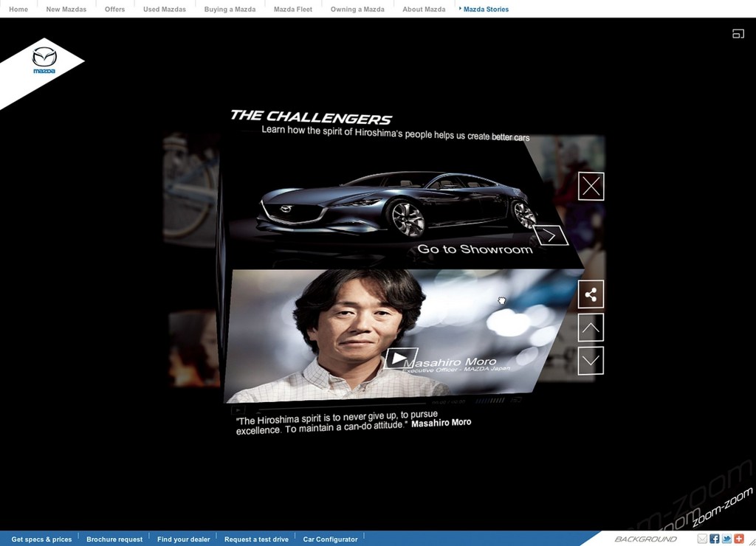
Task: Click the right arrow next to Go to Showroom
Action: (x=551, y=235)
